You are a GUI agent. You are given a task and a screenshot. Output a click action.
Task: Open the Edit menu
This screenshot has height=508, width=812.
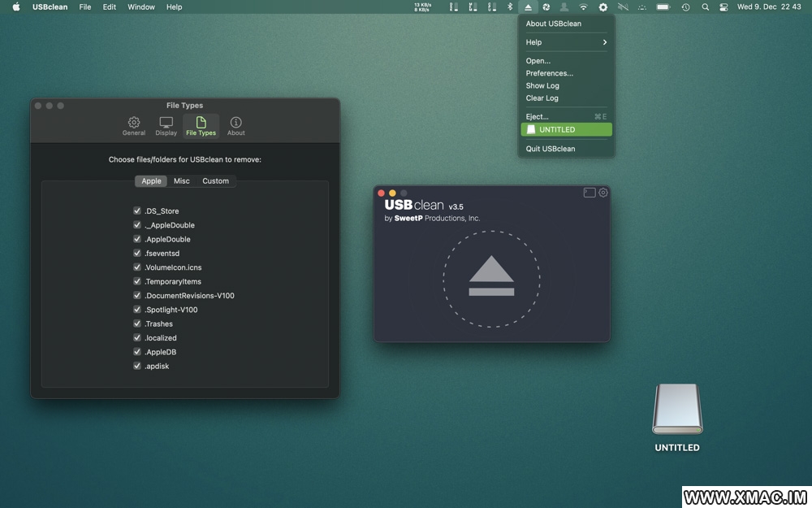[110, 7]
